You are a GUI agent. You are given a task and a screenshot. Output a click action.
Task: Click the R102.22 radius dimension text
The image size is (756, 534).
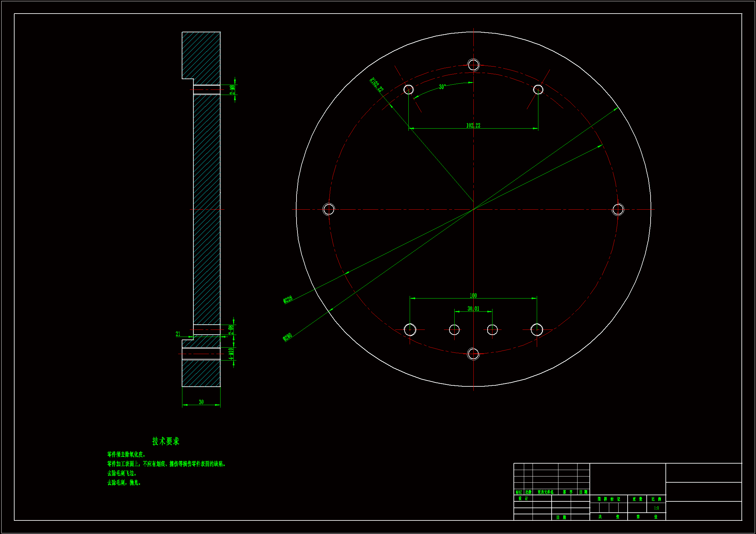coord(377,85)
